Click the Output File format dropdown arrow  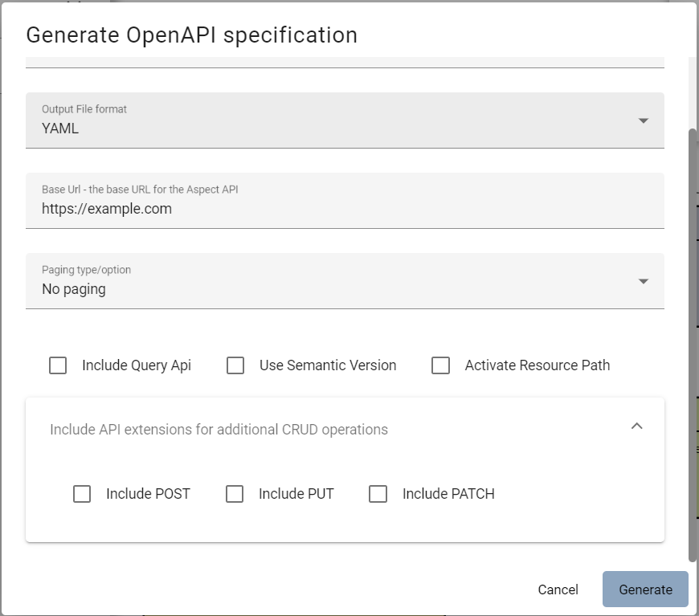coord(643,120)
